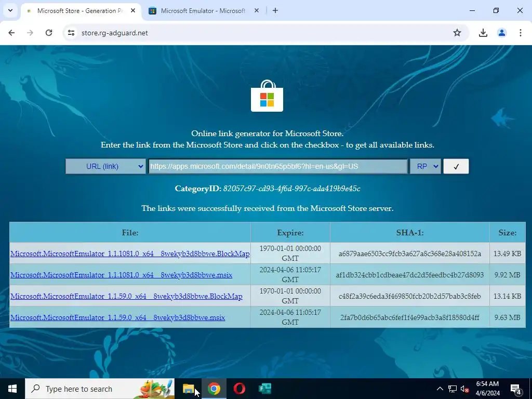This screenshot has width=532, height=399.
Task: Open File Explorer from taskbar
Action: point(188,389)
